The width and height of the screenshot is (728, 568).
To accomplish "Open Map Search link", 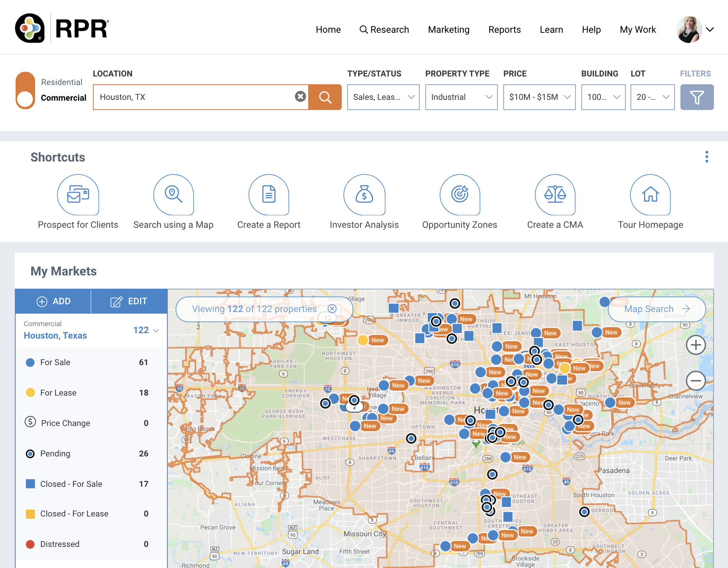I will coord(657,309).
